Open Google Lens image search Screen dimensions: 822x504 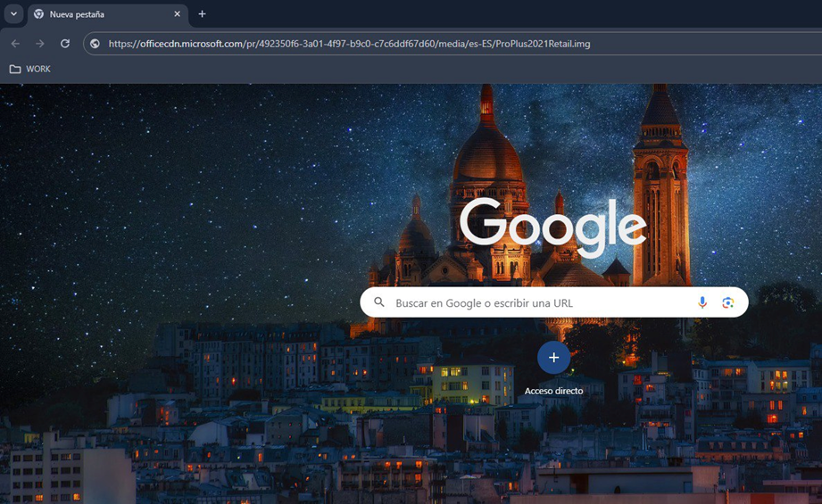pyautogui.click(x=727, y=303)
